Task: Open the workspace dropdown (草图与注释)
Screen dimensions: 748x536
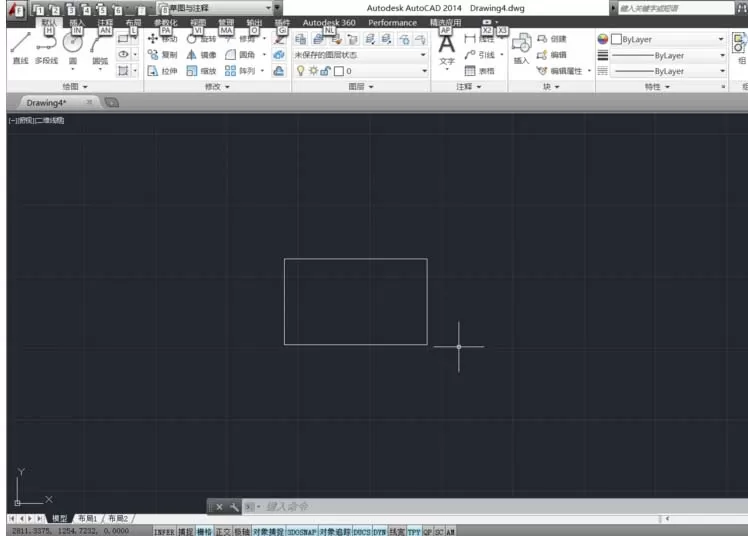Action: pos(215,8)
